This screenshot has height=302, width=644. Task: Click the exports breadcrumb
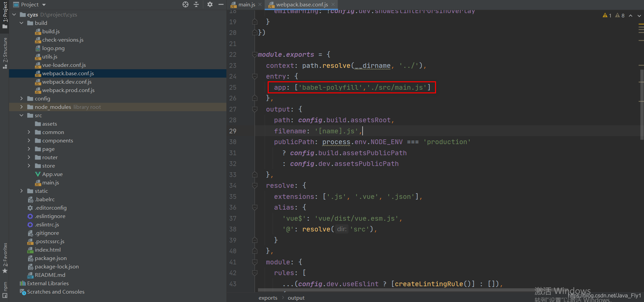click(268, 298)
